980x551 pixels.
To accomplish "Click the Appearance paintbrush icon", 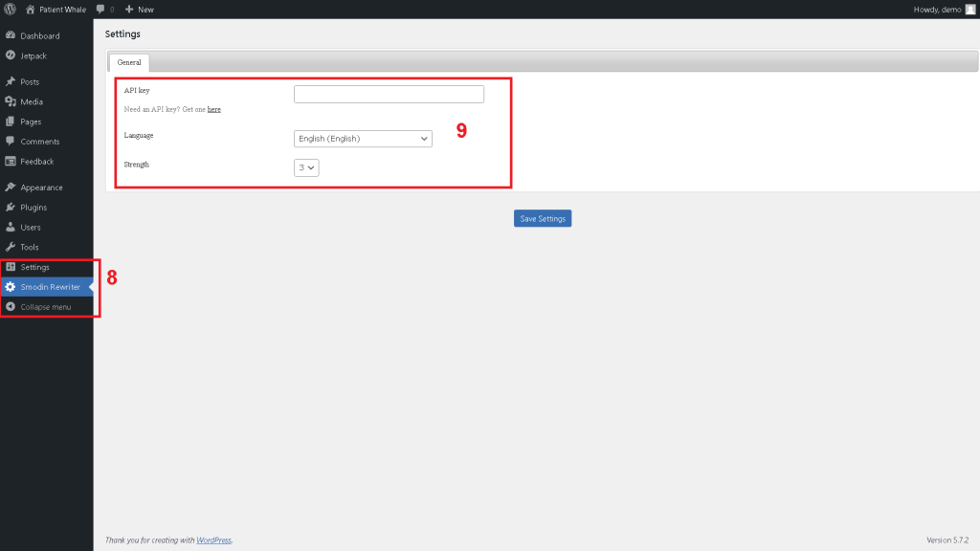I will (x=10, y=187).
